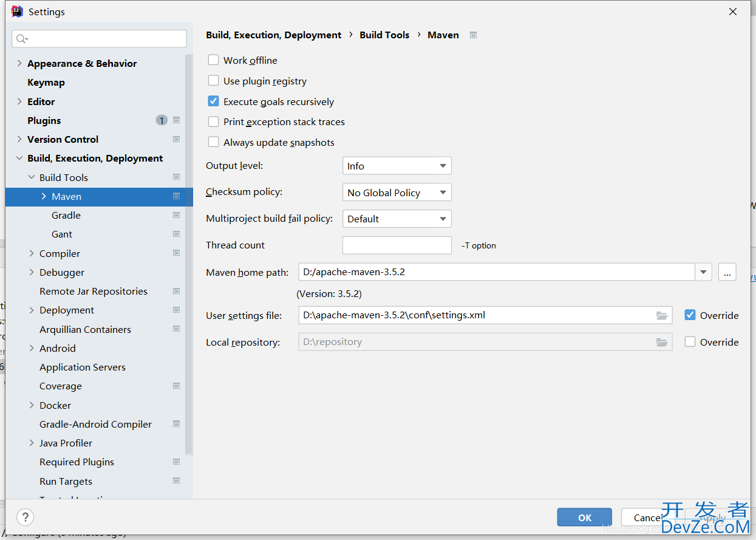Select Gradle under Build Tools
The image size is (756, 540).
click(x=66, y=215)
